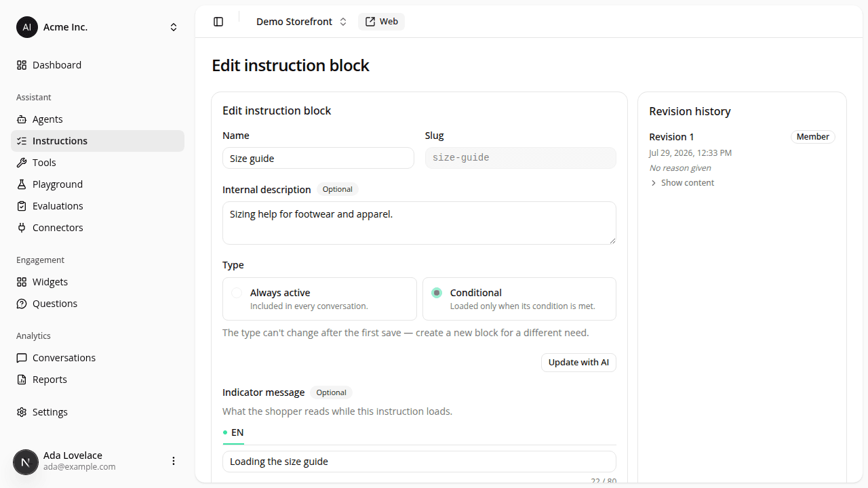
Task: Open Settings gear icon
Action: pos(22,412)
